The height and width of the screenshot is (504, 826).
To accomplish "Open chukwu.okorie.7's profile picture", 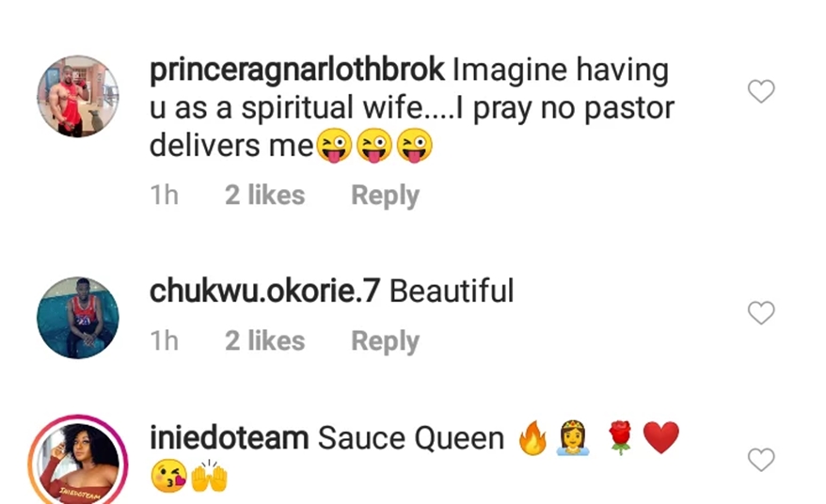I will 78,318.
